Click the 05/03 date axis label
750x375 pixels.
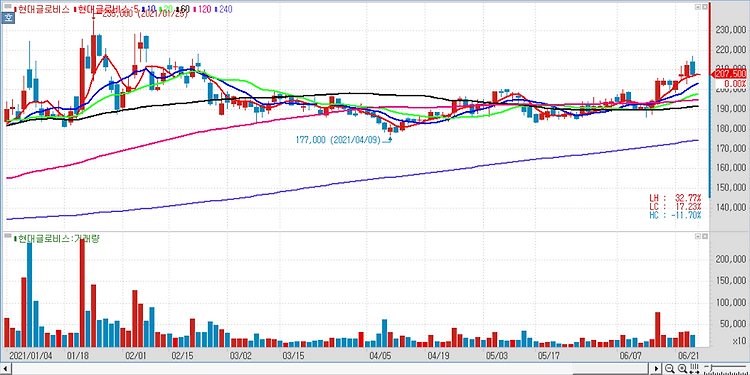[x=497, y=356]
